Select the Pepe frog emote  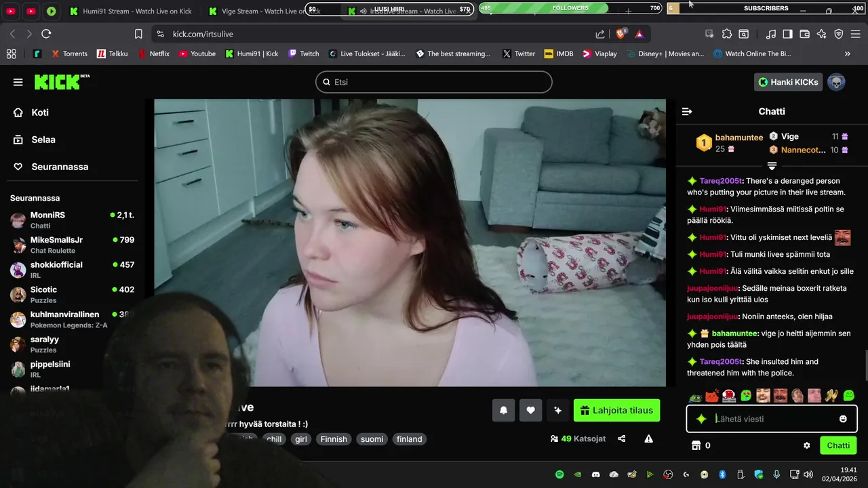[695, 396]
